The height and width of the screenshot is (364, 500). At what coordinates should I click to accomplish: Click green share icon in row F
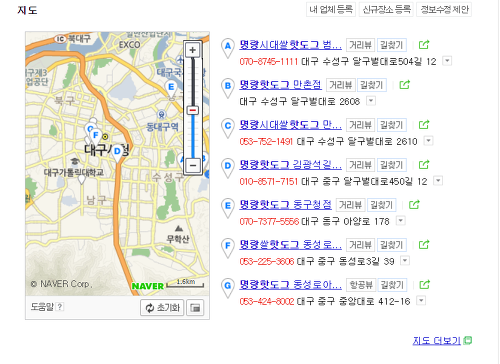tap(424, 245)
